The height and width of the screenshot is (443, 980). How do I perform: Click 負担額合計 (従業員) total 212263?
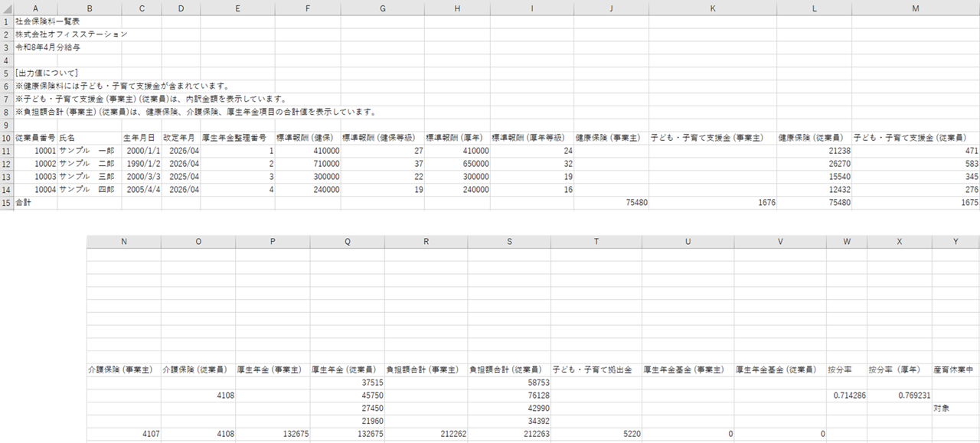pyautogui.click(x=508, y=434)
